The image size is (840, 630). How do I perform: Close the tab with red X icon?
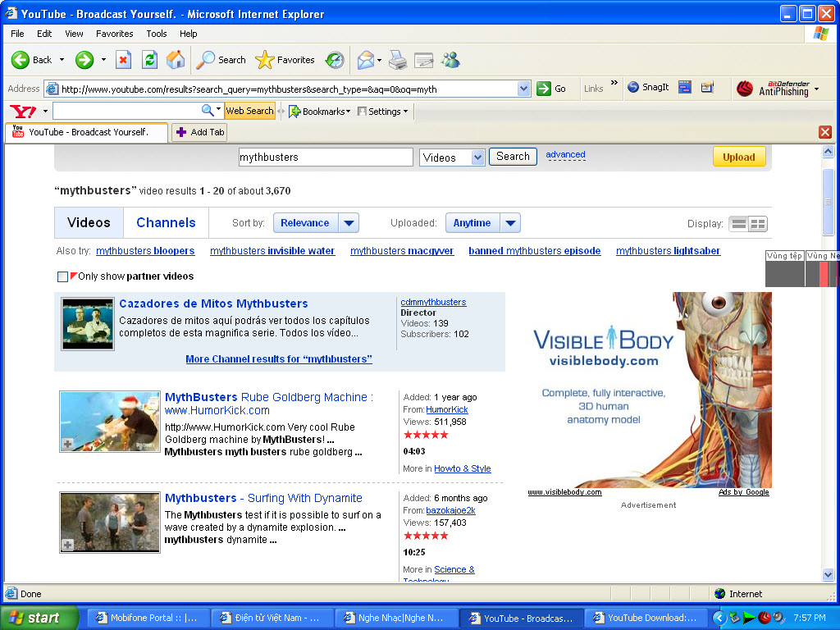825,132
